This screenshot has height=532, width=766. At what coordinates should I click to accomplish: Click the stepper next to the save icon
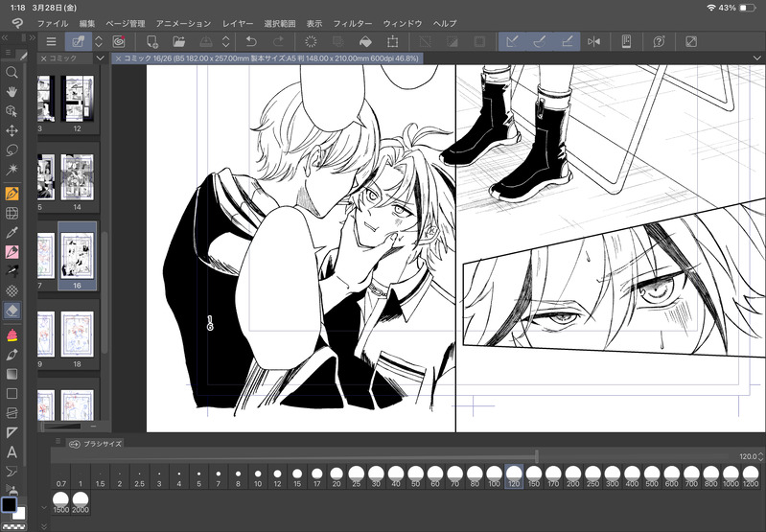point(225,42)
